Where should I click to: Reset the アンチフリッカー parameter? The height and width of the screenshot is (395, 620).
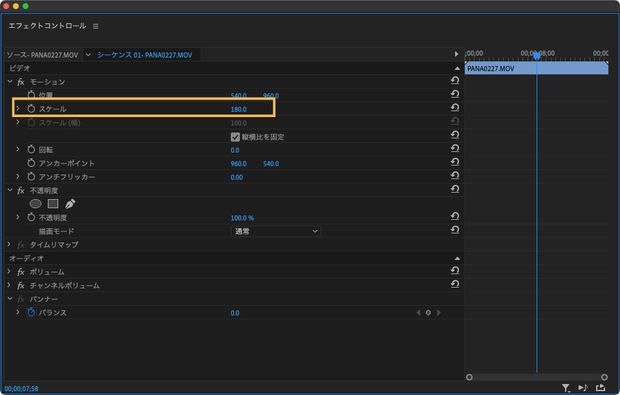click(455, 176)
